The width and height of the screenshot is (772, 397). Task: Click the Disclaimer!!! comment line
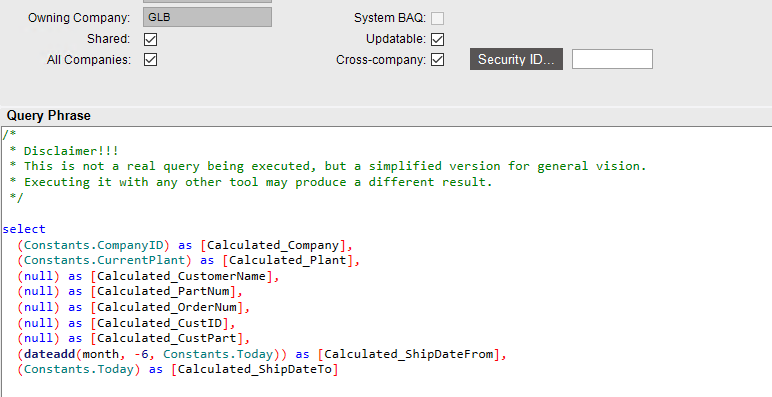71,151
